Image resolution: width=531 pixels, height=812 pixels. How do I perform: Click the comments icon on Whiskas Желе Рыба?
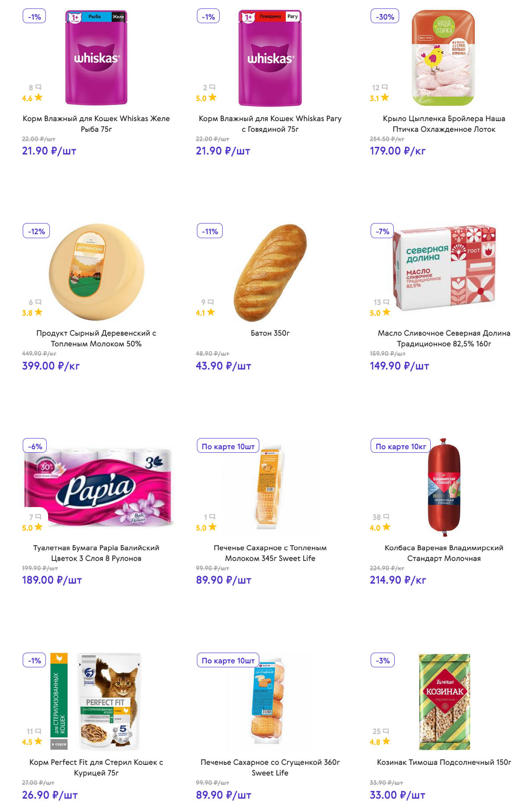coord(38,87)
